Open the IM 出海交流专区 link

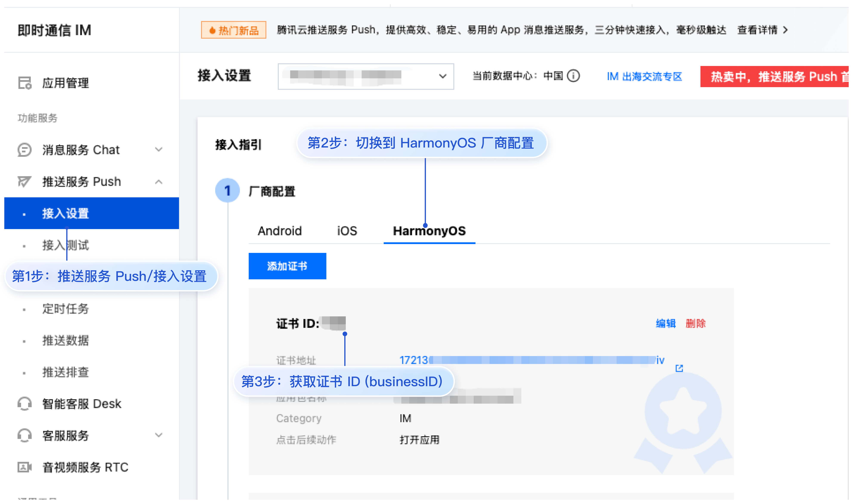pos(644,76)
